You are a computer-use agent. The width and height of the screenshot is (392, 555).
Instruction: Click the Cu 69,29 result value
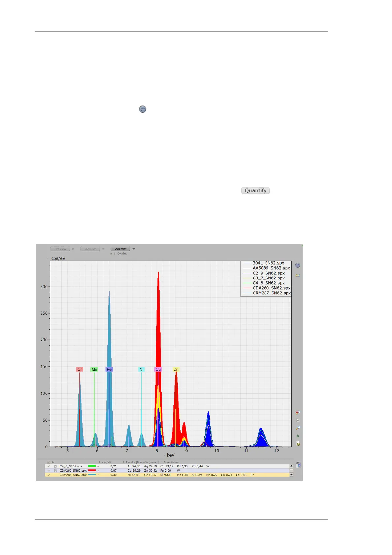click(x=134, y=471)
